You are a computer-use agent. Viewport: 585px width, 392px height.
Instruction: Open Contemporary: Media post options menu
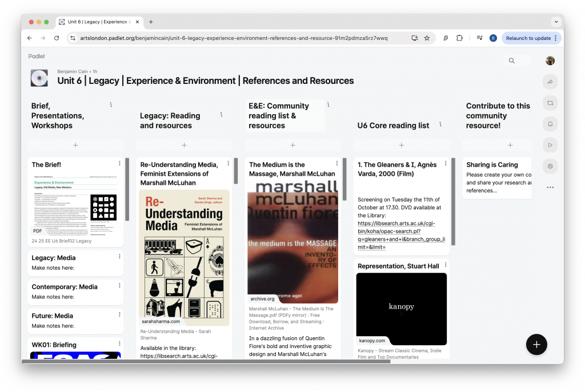(x=119, y=285)
